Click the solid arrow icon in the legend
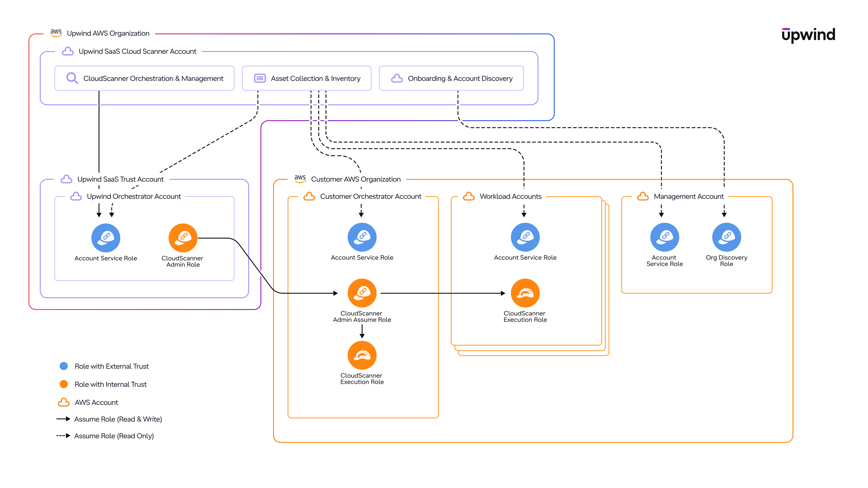This screenshot has width=868, height=488. pyautogui.click(x=63, y=419)
